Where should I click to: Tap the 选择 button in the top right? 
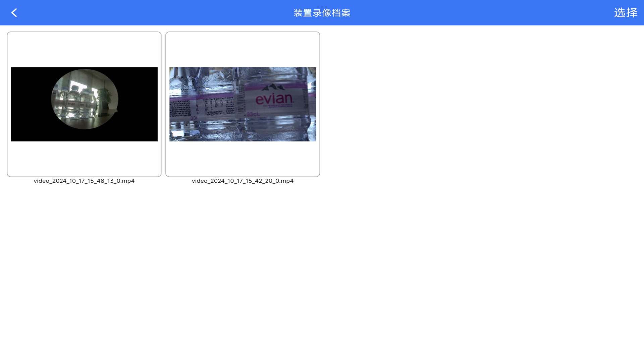[625, 13]
